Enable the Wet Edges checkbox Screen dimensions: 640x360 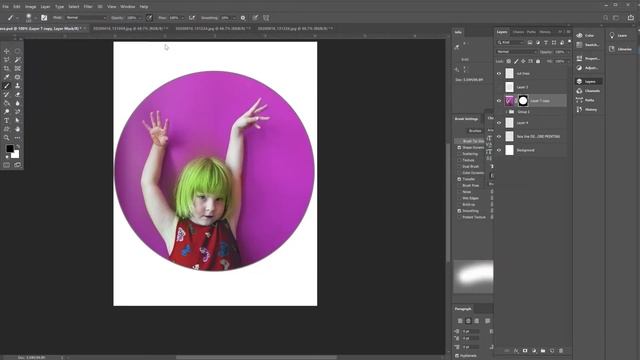(x=459, y=198)
